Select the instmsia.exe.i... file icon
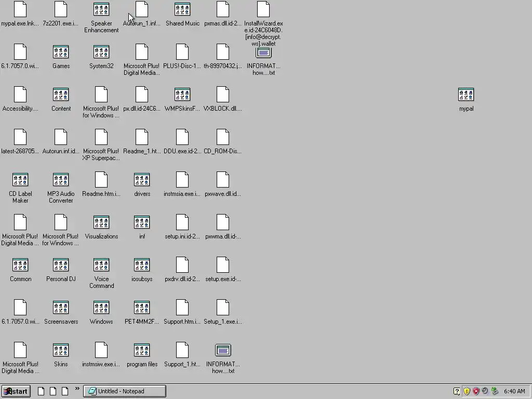Screen dimensions: 532x399 click(182, 179)
